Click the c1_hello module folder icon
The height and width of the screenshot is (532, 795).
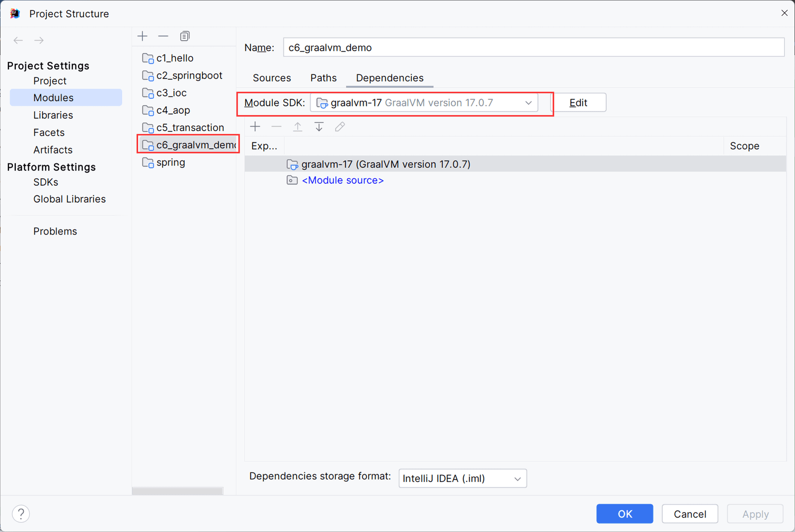click(x=148, y=58)
